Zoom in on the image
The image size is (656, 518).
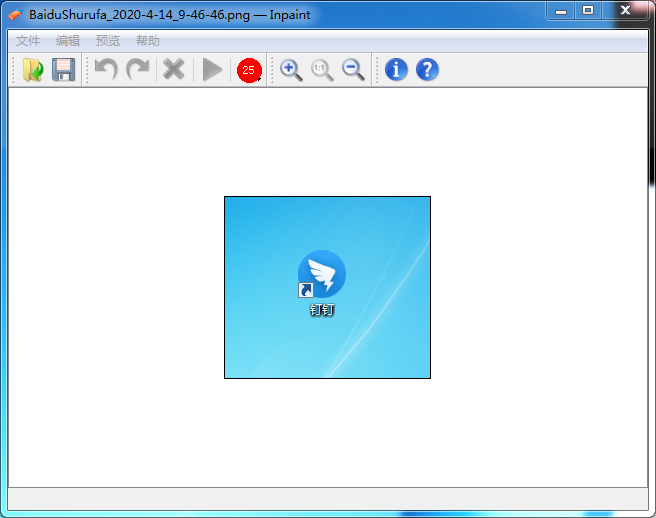click(x=291, y=70)
